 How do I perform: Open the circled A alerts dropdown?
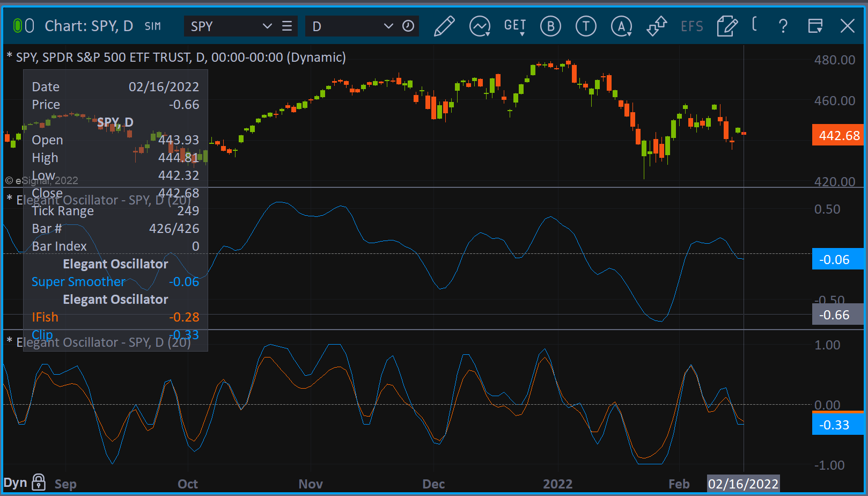pyautogui.click(x=621, y=26)
